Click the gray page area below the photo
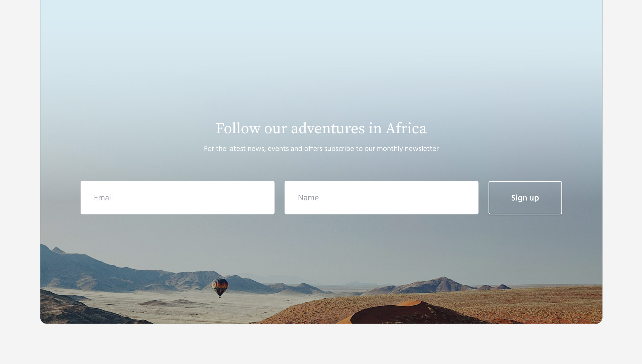This screenshot has width=642, height=364. click(321, 344)
